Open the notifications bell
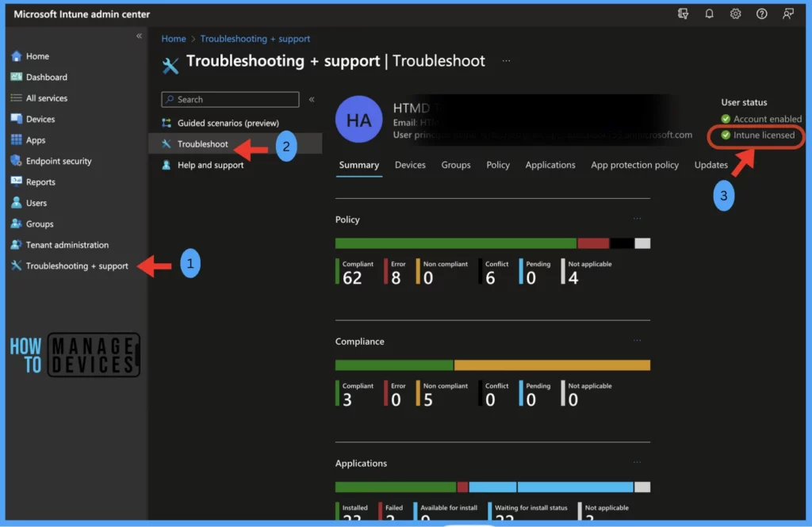This screenshot has height=527, width=812. 709,14
